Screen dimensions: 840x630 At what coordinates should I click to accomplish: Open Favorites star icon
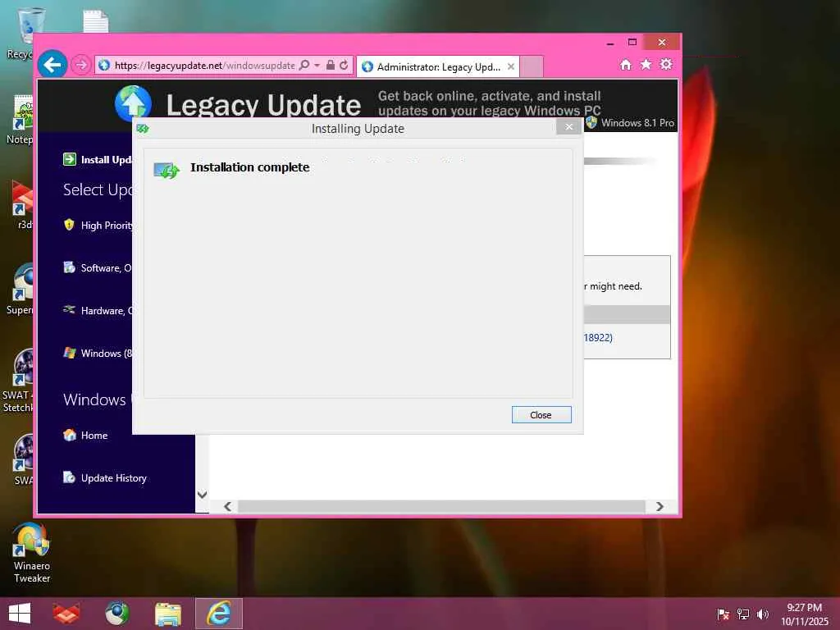(x=646, y=64)
